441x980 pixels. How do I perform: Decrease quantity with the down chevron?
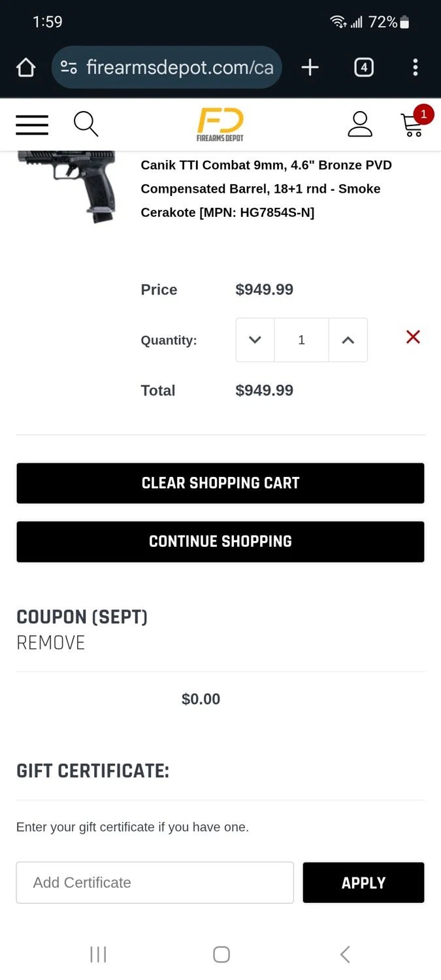point(255,340)
